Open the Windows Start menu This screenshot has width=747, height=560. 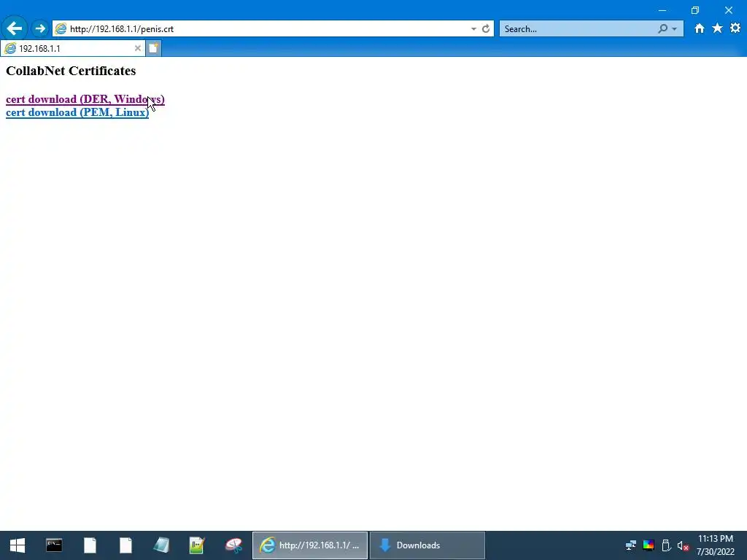coord(18,545)
